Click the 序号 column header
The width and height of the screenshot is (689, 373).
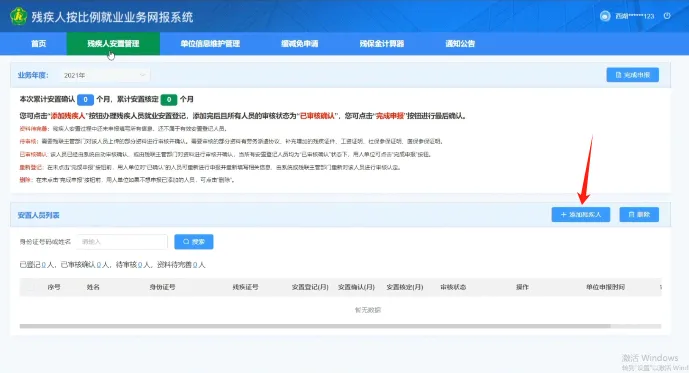click(x=54, y=287)
